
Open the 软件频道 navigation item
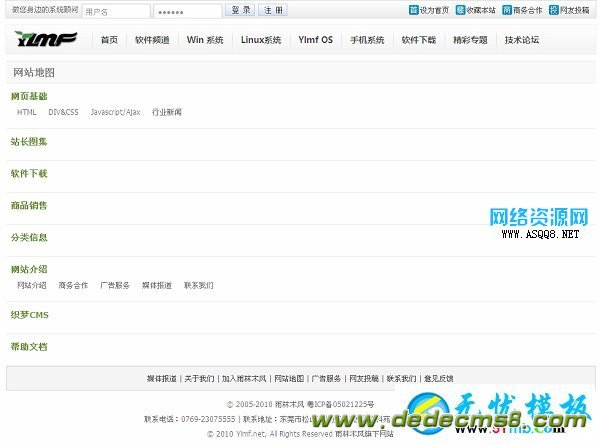[x=152, y=41]
